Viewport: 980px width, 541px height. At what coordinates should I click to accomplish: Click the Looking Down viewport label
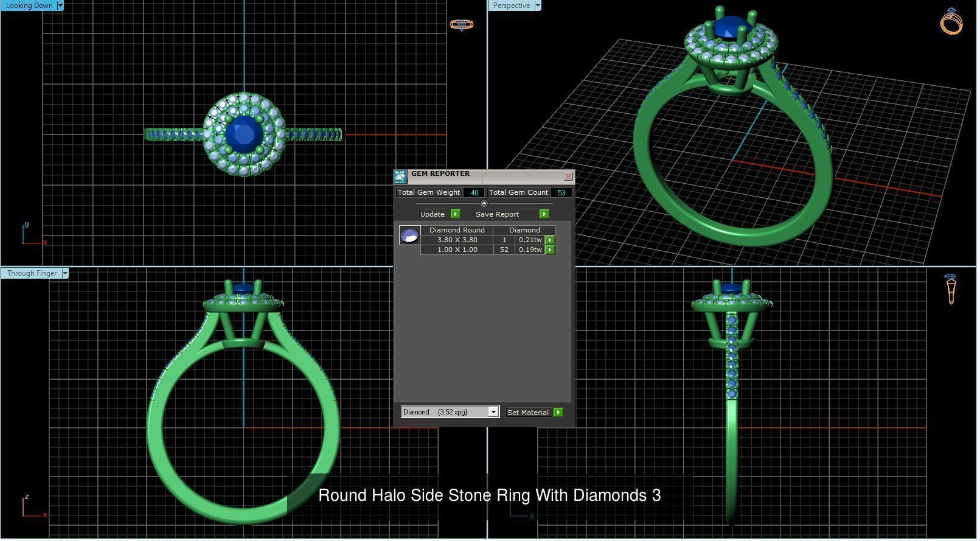click(29, 5)
